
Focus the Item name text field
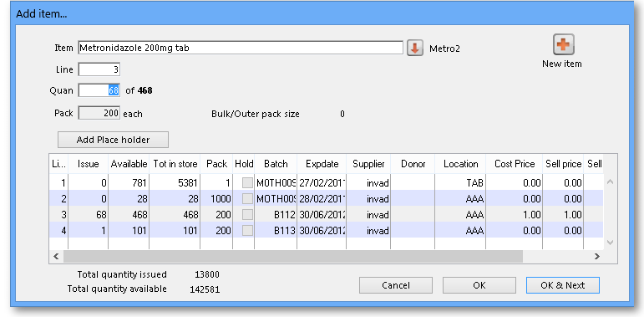click(241, 48)
